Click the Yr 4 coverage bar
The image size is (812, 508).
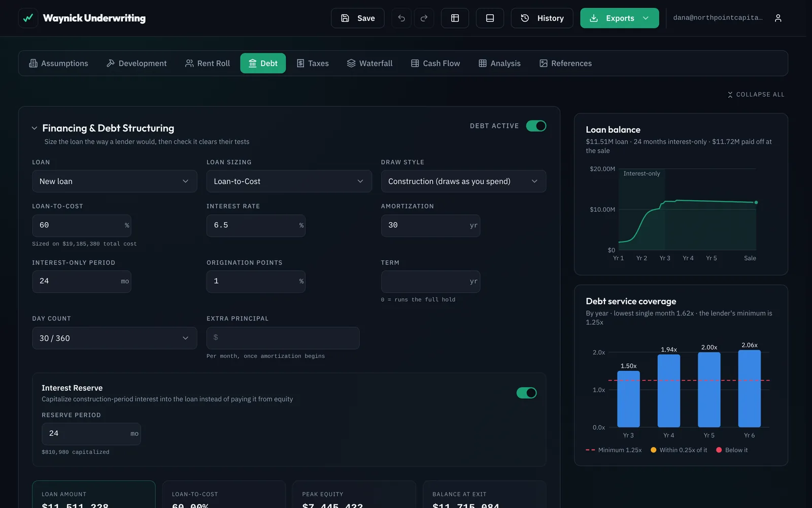pos(669,391)
